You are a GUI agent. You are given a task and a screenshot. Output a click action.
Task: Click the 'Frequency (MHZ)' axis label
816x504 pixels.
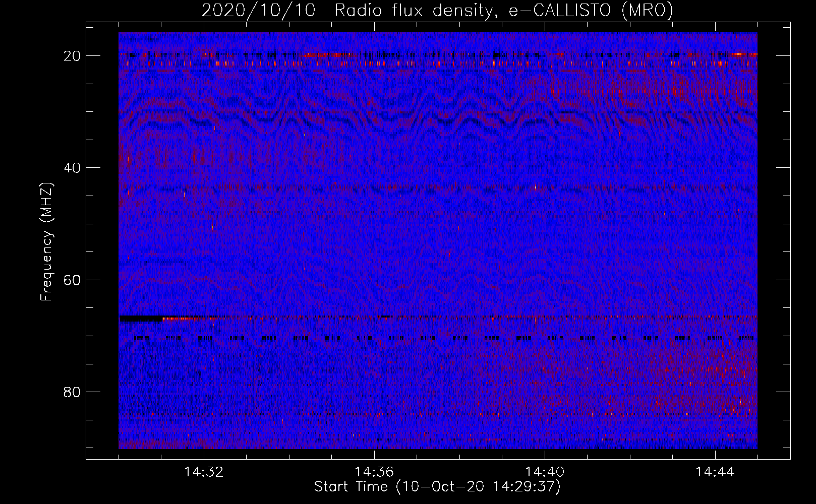[46, 242]
